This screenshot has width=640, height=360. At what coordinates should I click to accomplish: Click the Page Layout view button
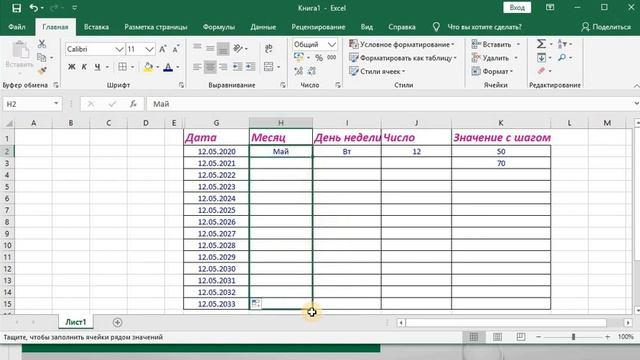[497, 337]
